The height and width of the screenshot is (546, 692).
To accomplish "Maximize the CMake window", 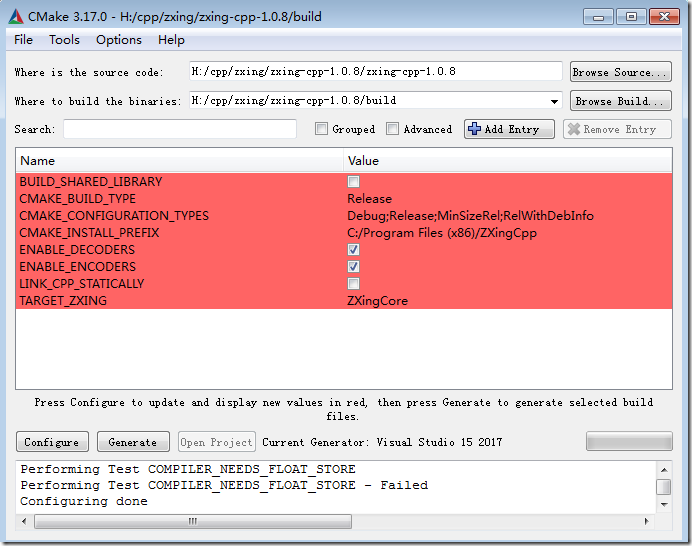I will 631,17.
